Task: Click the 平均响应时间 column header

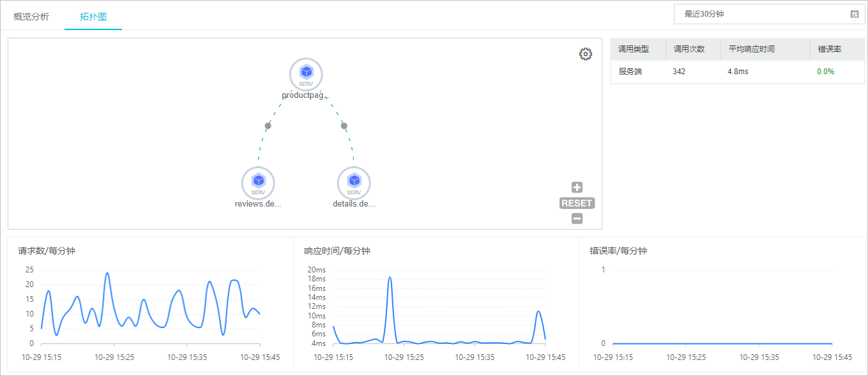Action: point(752,49)
